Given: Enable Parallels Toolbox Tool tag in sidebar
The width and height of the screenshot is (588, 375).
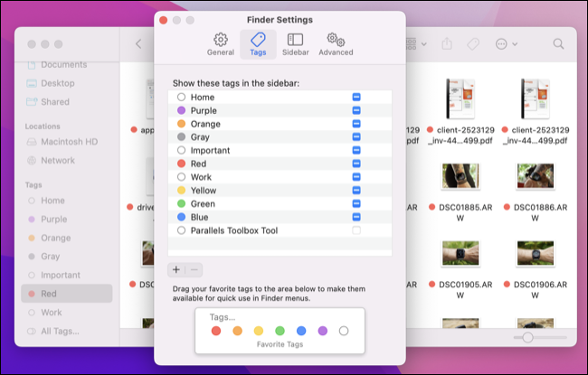Looking at the screenshot, I should [x=356, y=230].
